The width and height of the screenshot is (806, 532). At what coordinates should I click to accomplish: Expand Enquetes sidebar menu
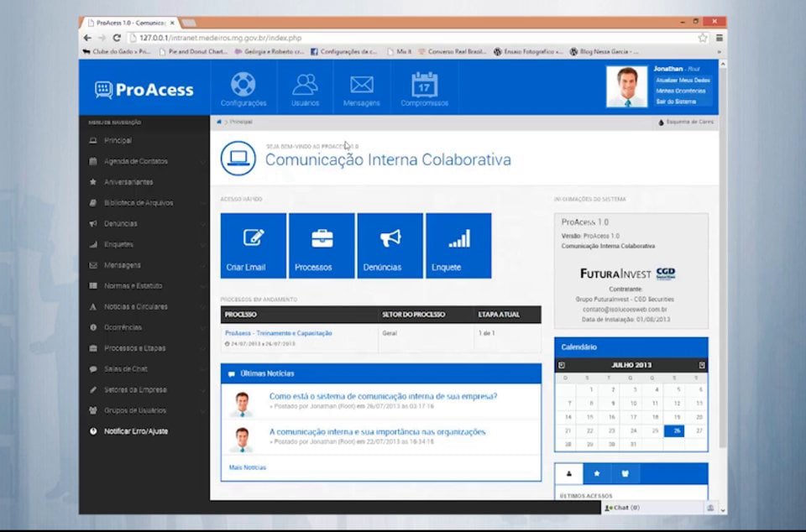144,244
